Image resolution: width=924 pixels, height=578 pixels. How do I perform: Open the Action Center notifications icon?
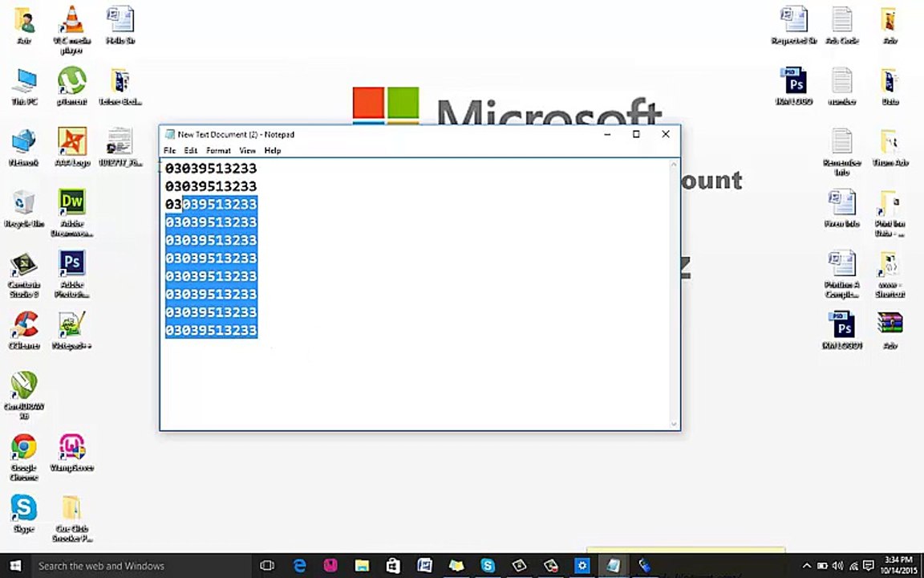coord(868,566)
